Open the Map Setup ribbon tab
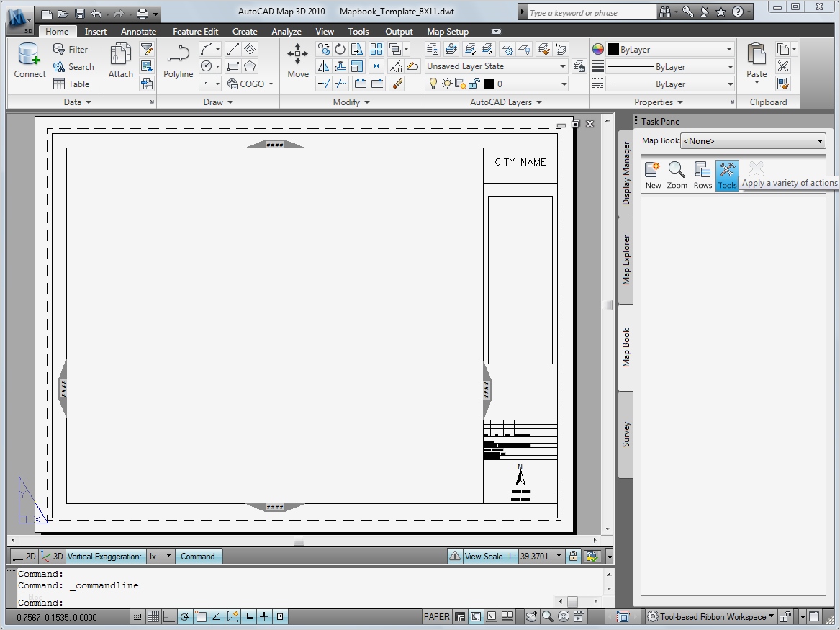The width and height of the screenshot is (840, 630). click(x=447, y=32)
